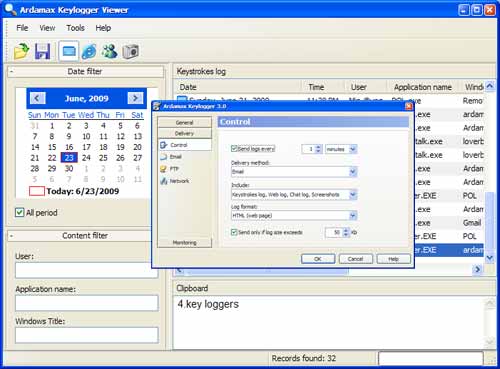
Task: Select the Gmail window log row
Action: (x=448, y=223)
